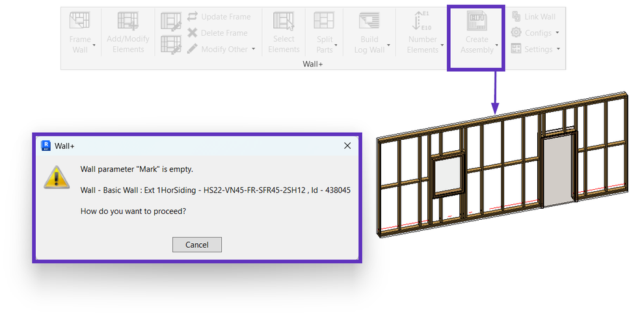Image resolution: width=644 pixels, height=318 pixels.
Task: Click the Modify Other pencil icon
Action: coord(192,49)
